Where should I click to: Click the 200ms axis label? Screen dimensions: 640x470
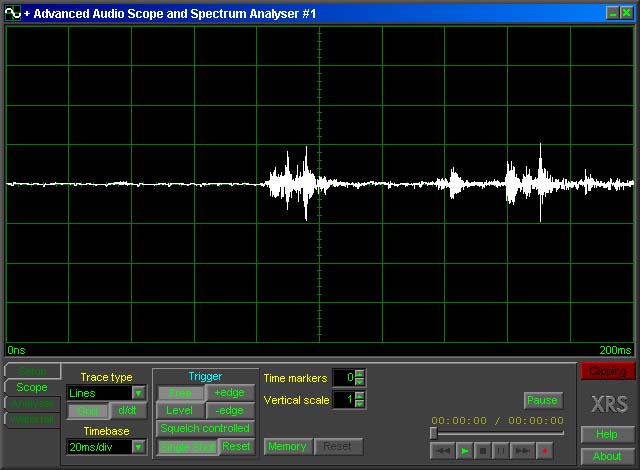point(615,350)
